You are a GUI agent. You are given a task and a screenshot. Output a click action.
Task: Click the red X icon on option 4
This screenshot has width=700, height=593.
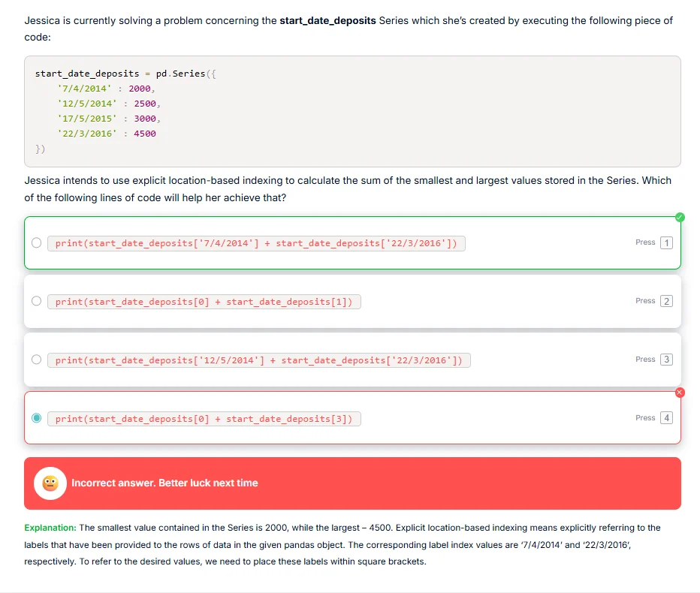pyautogui.click(x=680, y=393)
